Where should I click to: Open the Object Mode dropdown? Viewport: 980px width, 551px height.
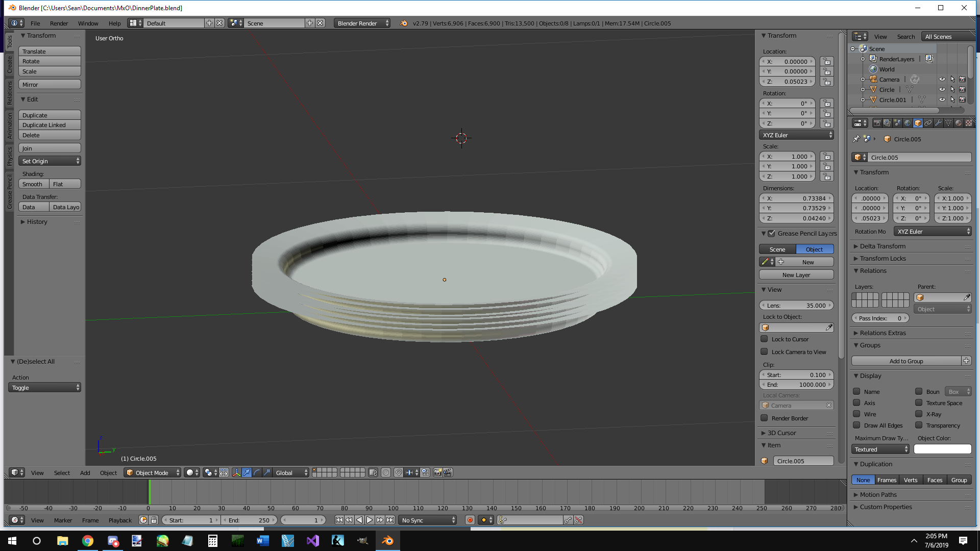tap(153, 472)
